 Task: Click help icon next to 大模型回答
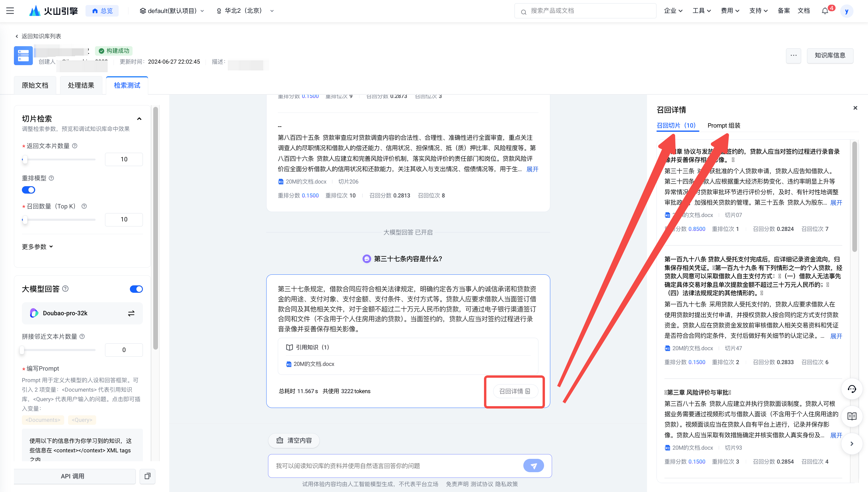[x=65, y=289]
